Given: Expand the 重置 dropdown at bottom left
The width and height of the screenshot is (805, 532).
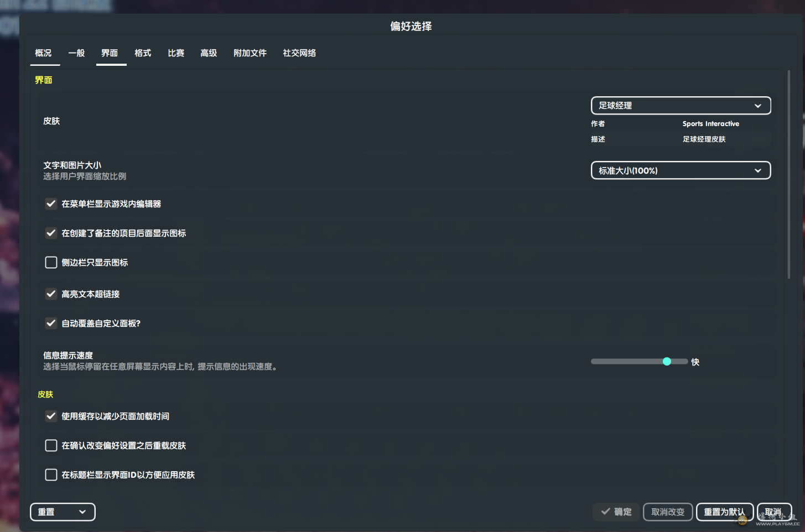Looking at the screenshot, I should point(63,512).
